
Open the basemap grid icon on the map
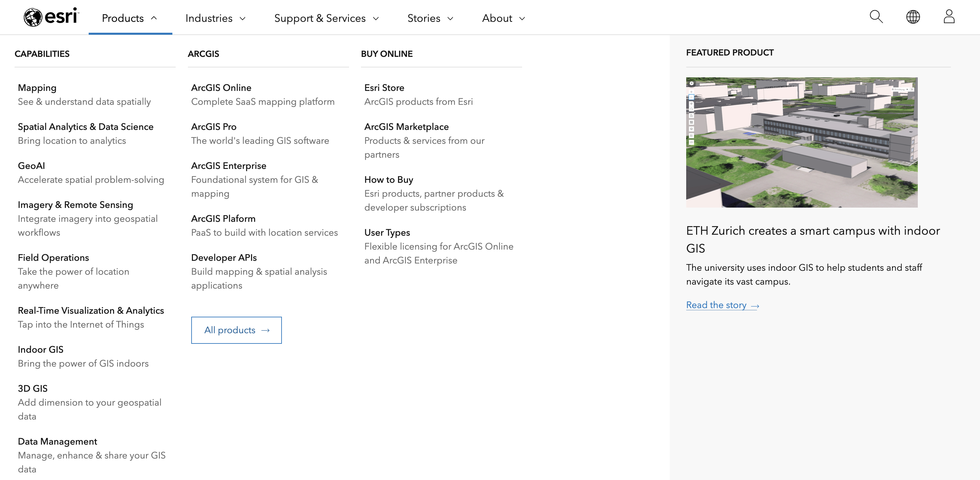click(691, 122)
